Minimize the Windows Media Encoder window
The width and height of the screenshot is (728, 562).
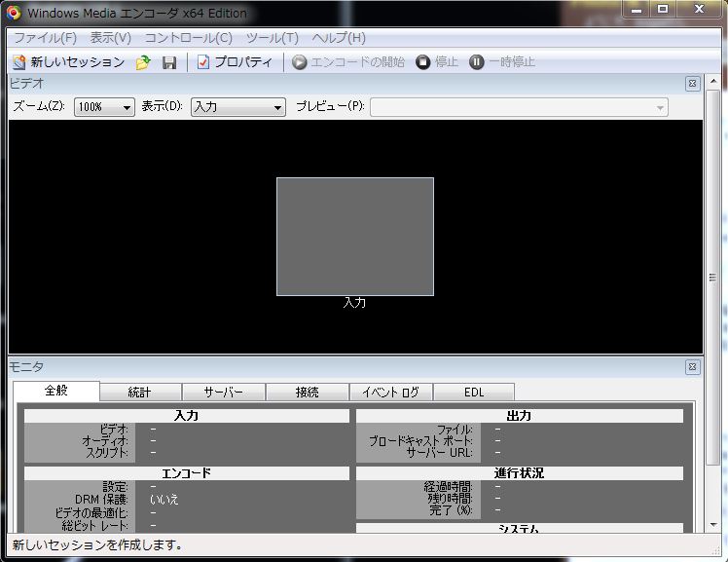tap(637, 10)
